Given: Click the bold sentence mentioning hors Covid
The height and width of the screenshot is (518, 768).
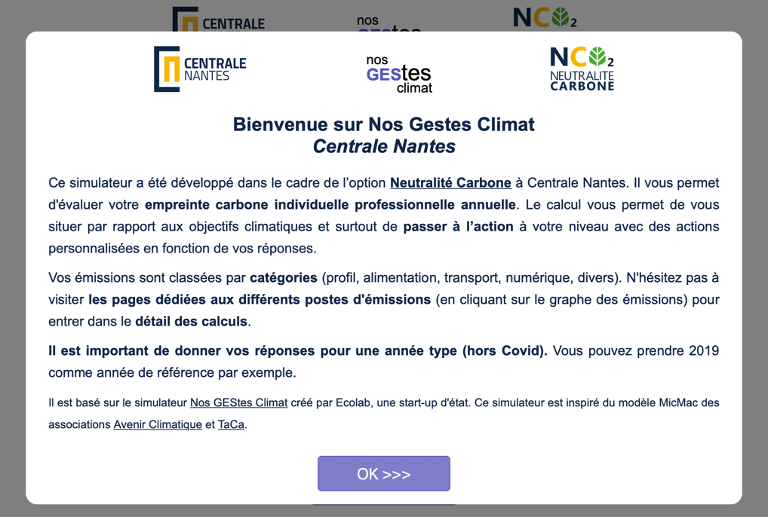Looking at the screenshot, I should (298, 351).
